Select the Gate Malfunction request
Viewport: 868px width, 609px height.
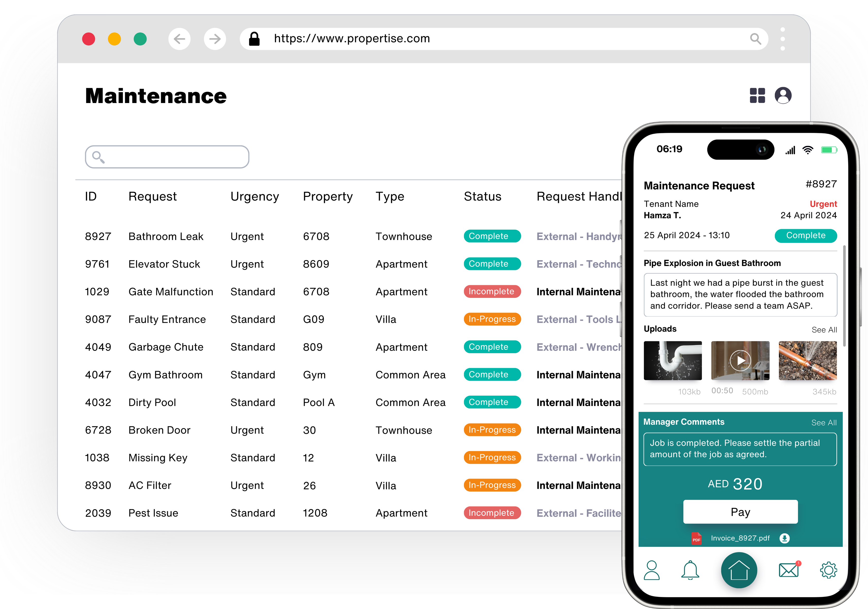[x=171, y=292]
